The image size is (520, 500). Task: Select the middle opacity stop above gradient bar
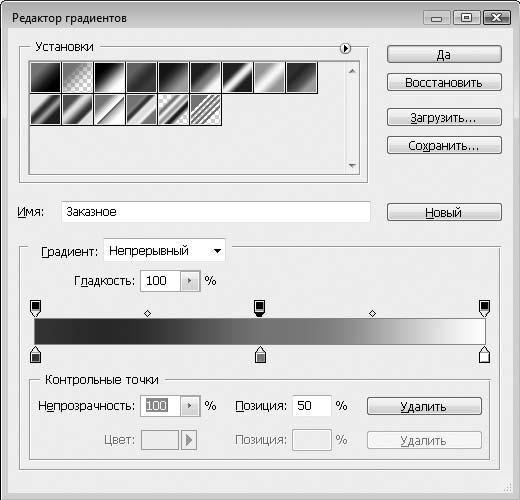coord(260,308)
